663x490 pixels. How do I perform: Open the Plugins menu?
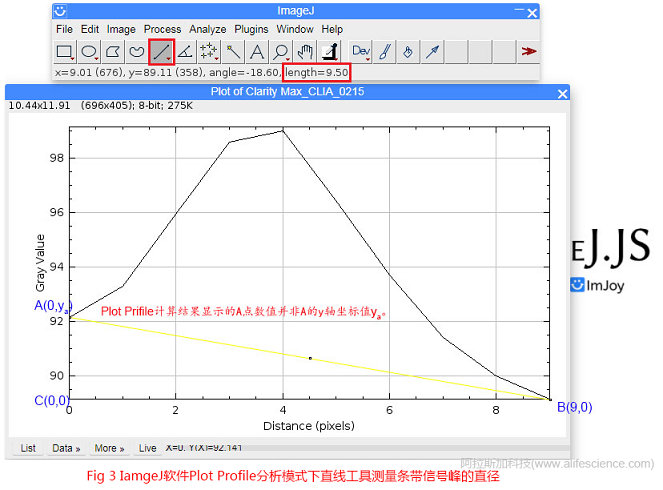251,29
